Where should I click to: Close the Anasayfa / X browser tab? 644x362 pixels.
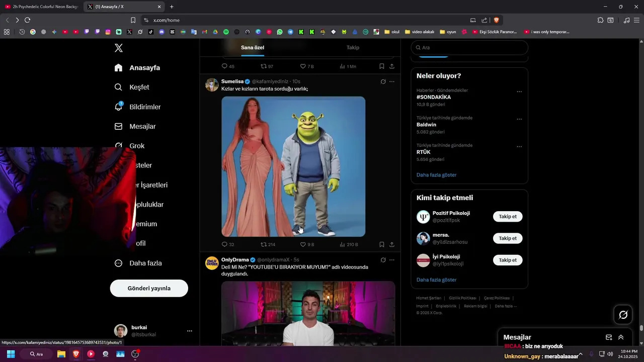point(159,7)
